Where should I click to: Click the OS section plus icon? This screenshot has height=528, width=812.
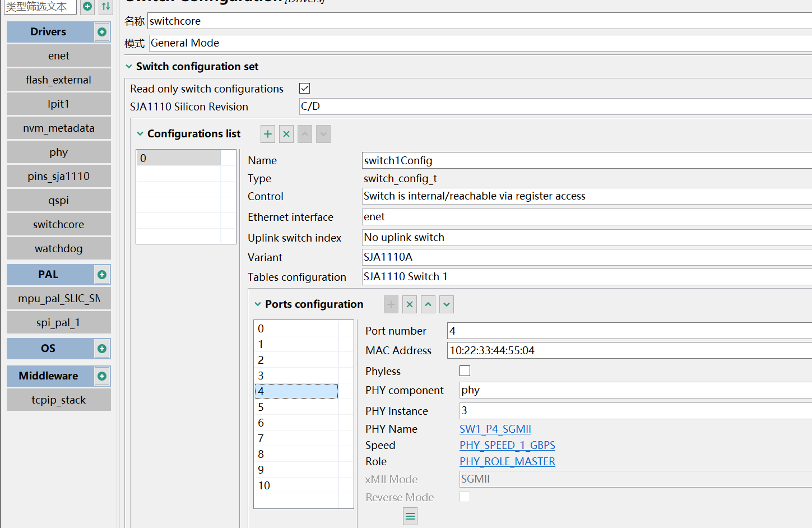click(x=101, y=348)
